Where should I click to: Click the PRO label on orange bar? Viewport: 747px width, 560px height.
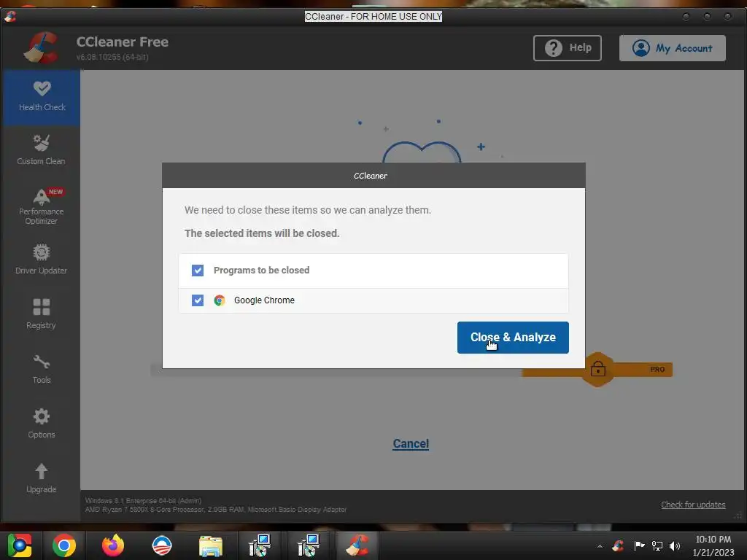(x=657, y=370)
